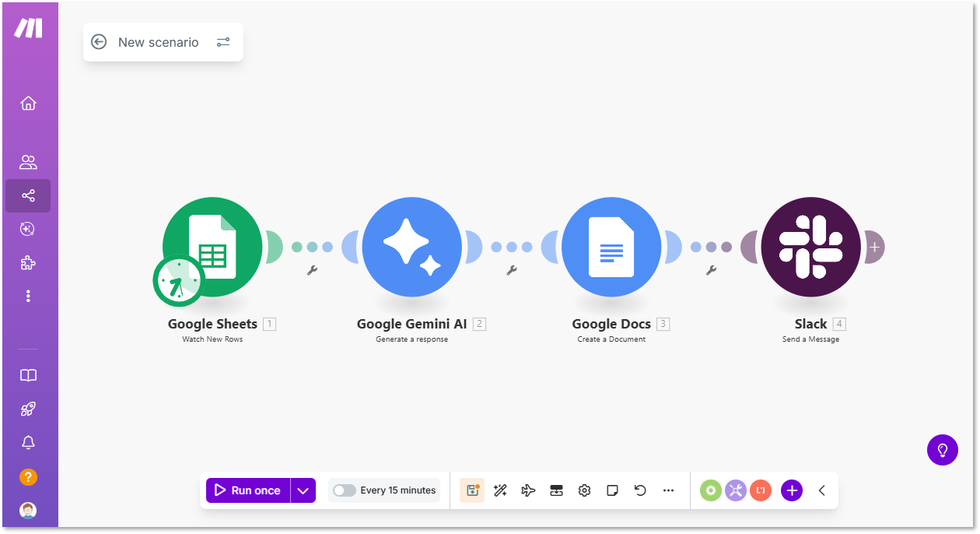Click the Google Gemini AI label

tap(412, 324)
